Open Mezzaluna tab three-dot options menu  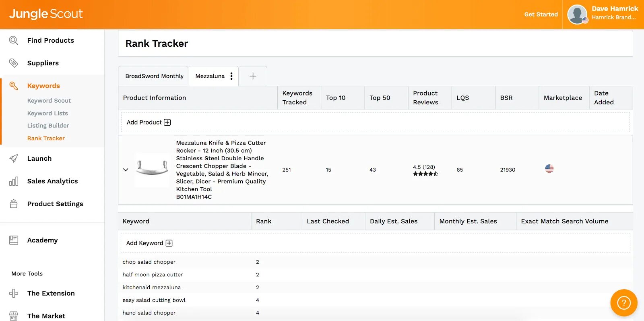coord(231,76)
